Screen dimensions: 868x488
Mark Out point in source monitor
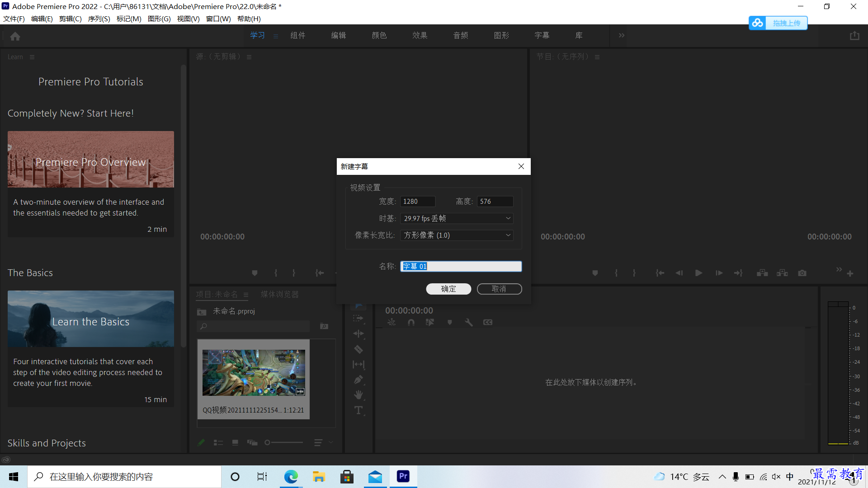294,273
